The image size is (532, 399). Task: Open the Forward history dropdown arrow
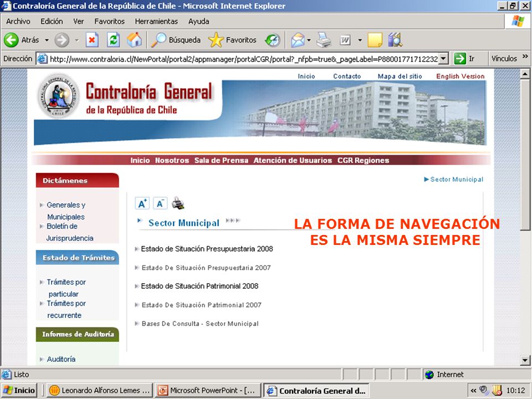click(77, 40)
